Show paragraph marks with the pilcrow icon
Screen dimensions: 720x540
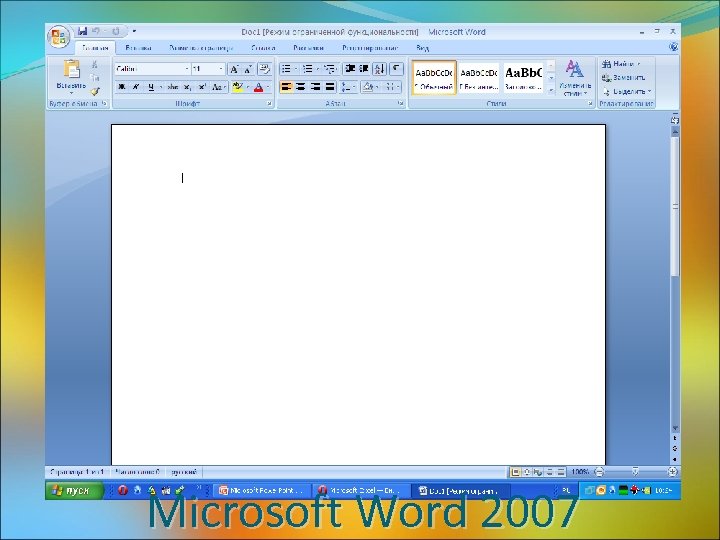pos(396,69)
